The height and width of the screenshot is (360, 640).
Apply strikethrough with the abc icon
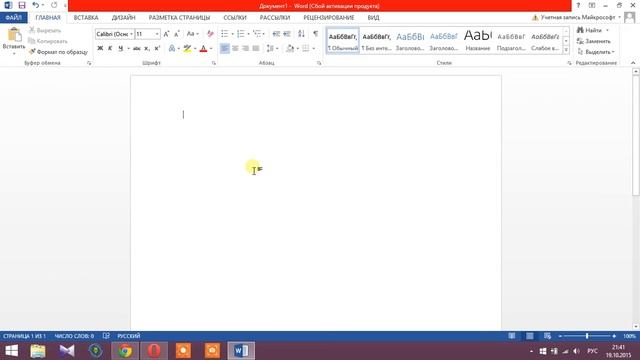pos(137,49)
